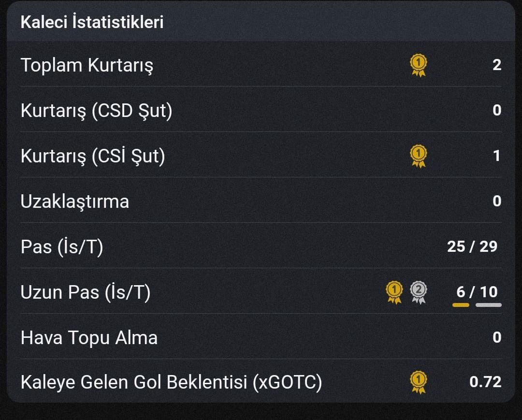Select the Kurtarış (CSD Şut) row label
Screen dimensions: 522x420
tap(97, 111)
